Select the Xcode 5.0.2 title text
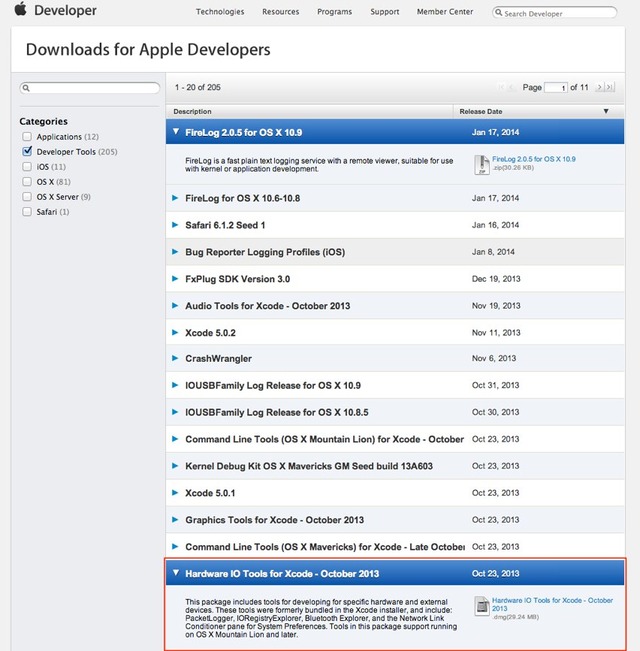Screen dimensions: 640x651 pyautogui.click(x=210, y=333)
